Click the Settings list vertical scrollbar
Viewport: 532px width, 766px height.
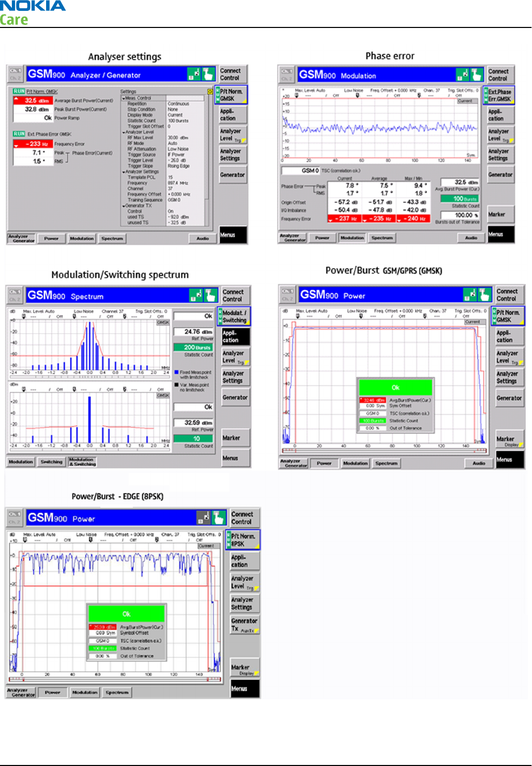click(x=208, y=160)
